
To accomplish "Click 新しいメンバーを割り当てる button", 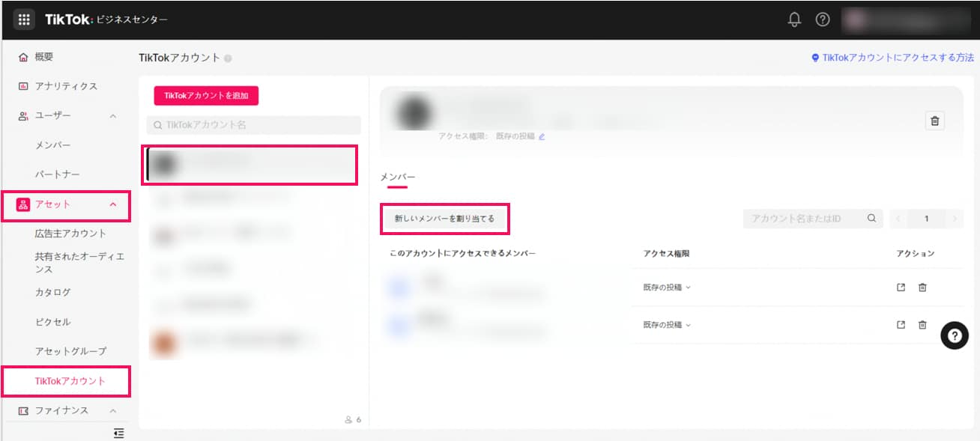I will (x=445, y=219).
